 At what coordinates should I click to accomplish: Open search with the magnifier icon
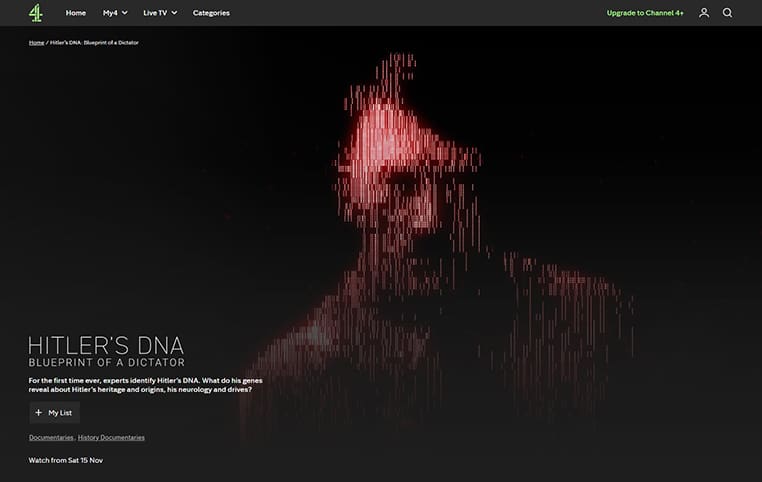[727, 13]
